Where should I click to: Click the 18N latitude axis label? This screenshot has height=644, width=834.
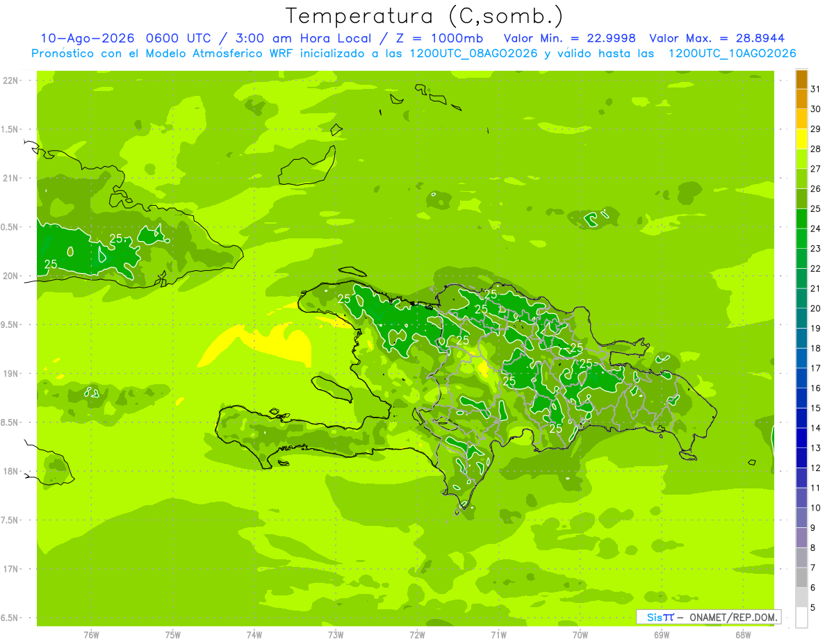click(10, 471)
